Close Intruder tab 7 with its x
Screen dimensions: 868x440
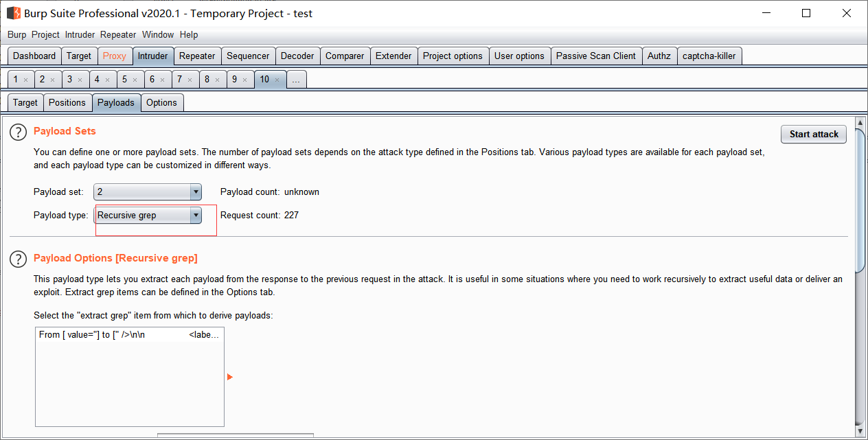point(191,80)
